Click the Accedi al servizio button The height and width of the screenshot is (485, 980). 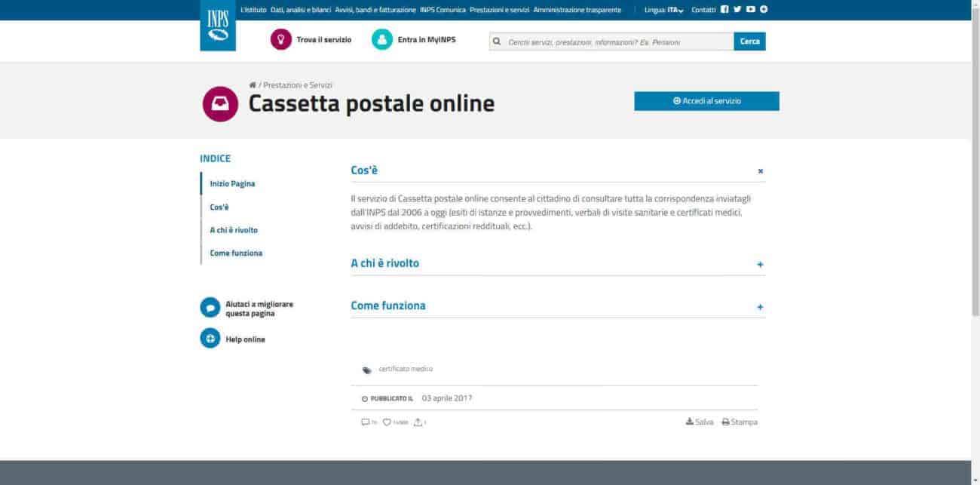click(706, 101)
